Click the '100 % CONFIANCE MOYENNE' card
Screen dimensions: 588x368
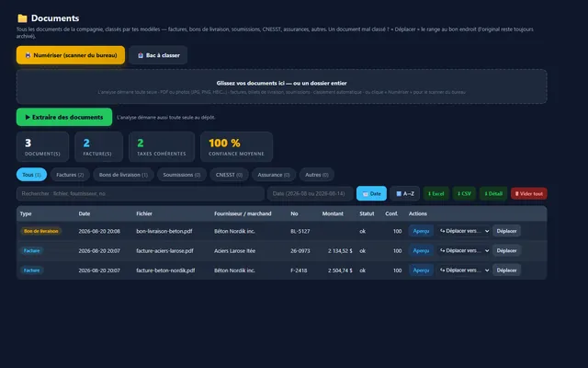pyautogui.click(x=237, y=147)
